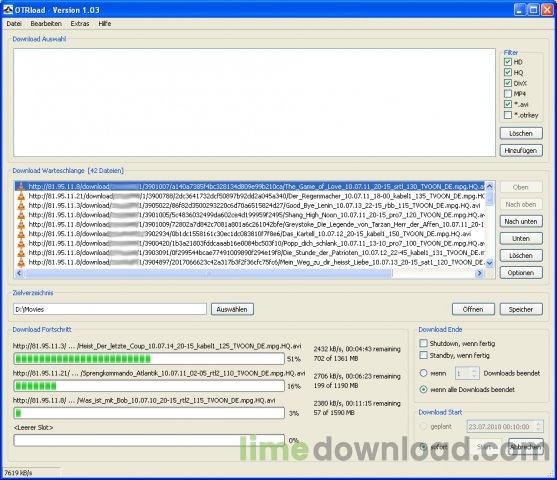The height and width of the screenshot is (480, 557).
Task: Click queue list scroll up arrow
Action: [490, 186]
